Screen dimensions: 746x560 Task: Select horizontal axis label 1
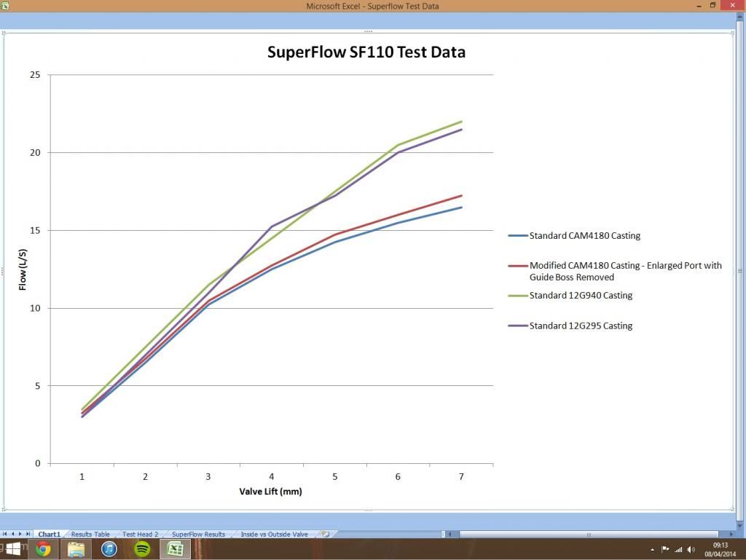[82, 476]
